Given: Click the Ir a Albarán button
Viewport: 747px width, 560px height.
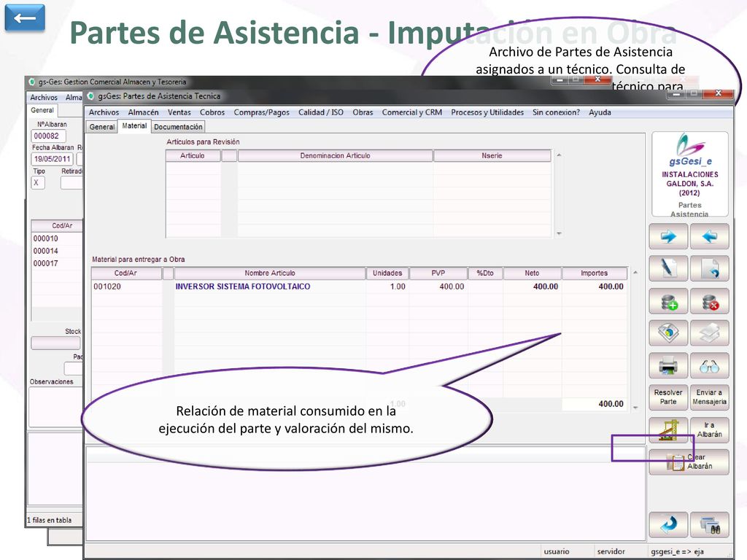Looking at the screenshot, I should pyautogui.click(x=709, y=429).
